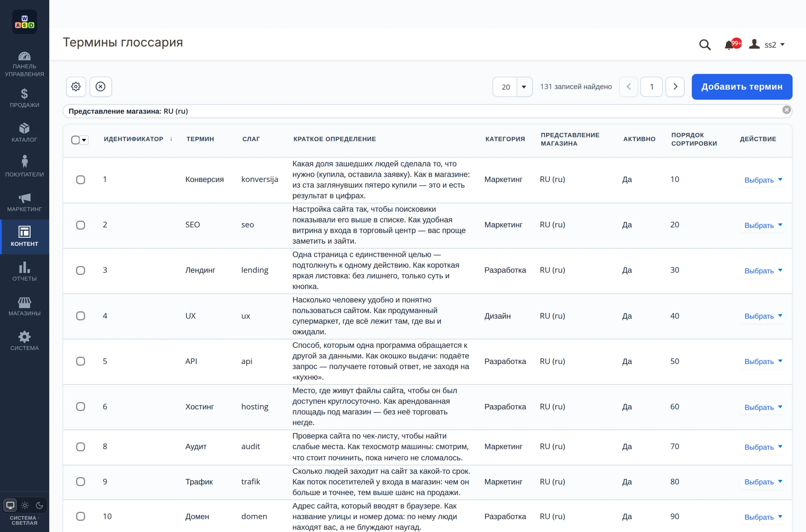
Task: Open the Продажи sidebar section
Action: [x=24, y=98]
